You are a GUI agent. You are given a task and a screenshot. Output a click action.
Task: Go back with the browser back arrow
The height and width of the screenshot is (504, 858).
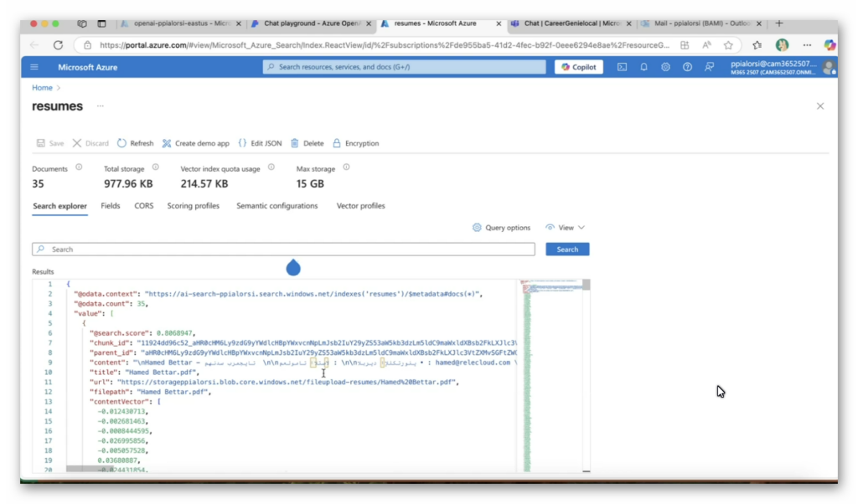34,45
